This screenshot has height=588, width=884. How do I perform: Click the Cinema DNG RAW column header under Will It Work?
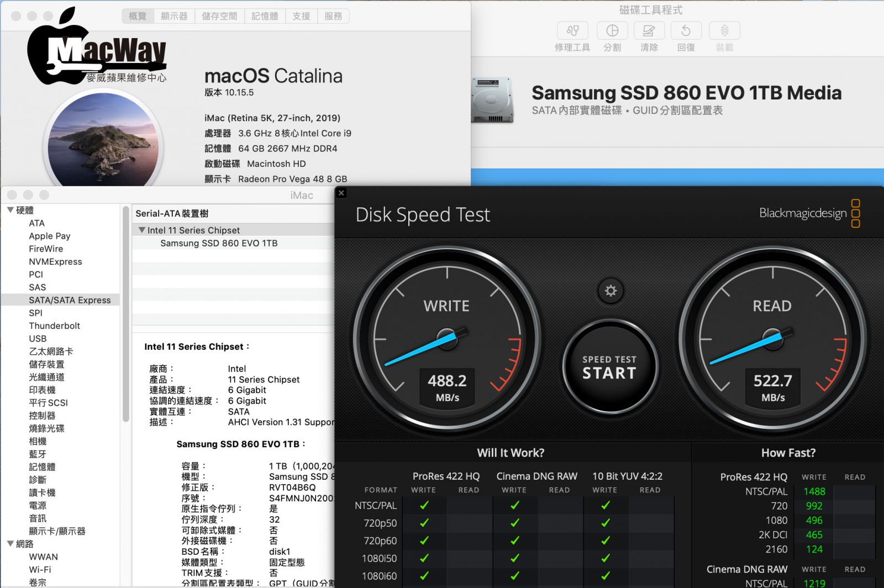536,476
